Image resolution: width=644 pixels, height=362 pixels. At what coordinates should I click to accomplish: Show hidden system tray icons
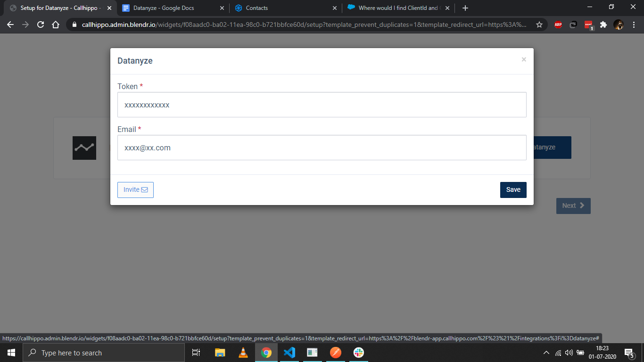[546, 353]
